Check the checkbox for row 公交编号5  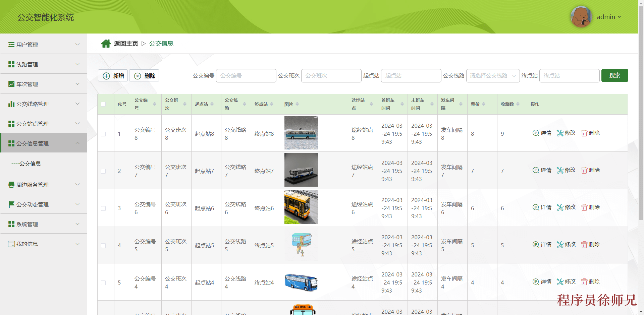click(x=103, y=245)
